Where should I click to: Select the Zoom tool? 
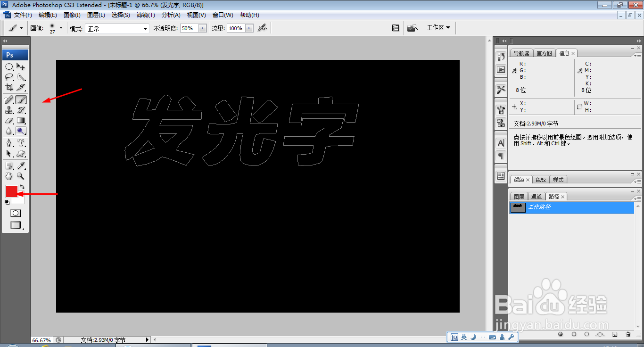(x=21, y=176)
